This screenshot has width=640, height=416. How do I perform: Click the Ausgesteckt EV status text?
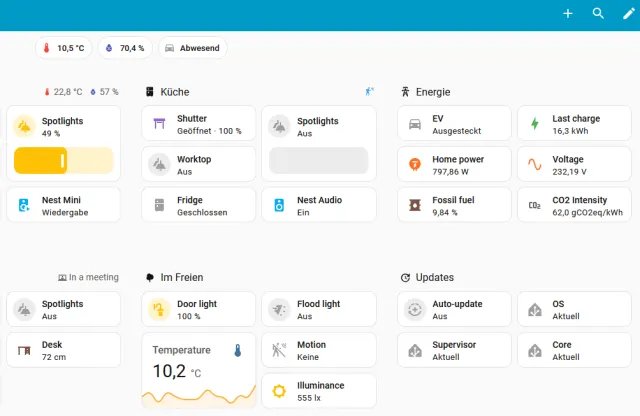(x=456, y=131)
